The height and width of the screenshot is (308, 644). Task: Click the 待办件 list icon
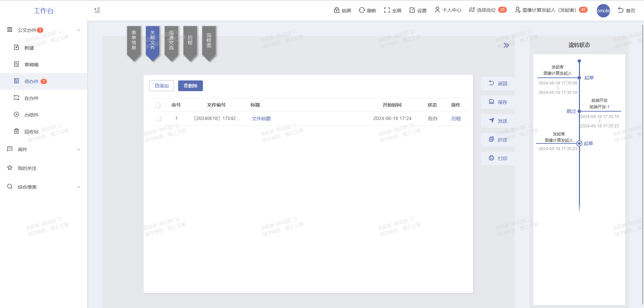pyautogui.click(x=16, y=81)
